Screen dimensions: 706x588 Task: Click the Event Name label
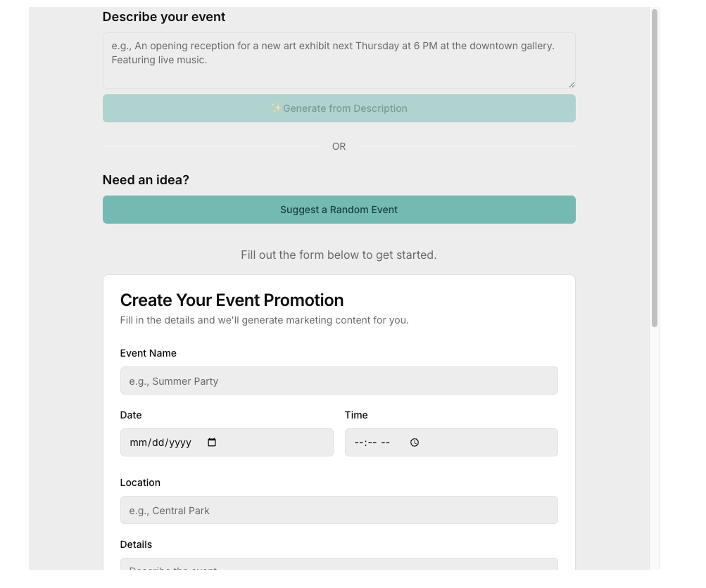[x=149, y=353]
